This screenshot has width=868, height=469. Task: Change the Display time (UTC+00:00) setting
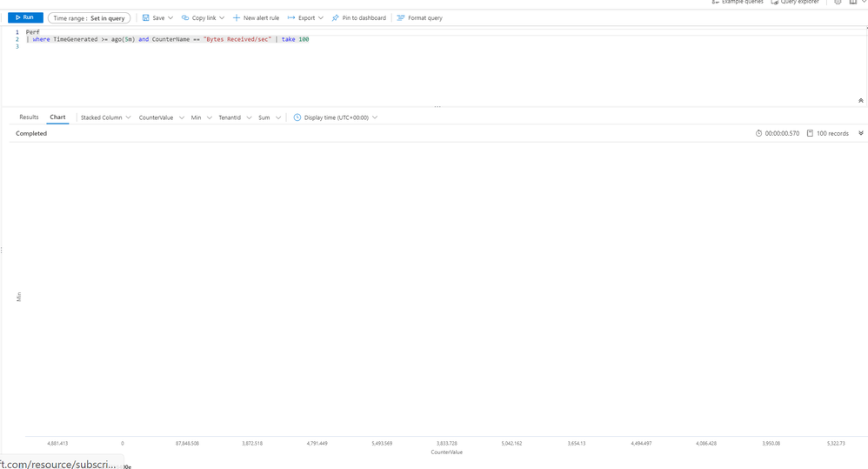pyautogui.click(x=336, y=117)
